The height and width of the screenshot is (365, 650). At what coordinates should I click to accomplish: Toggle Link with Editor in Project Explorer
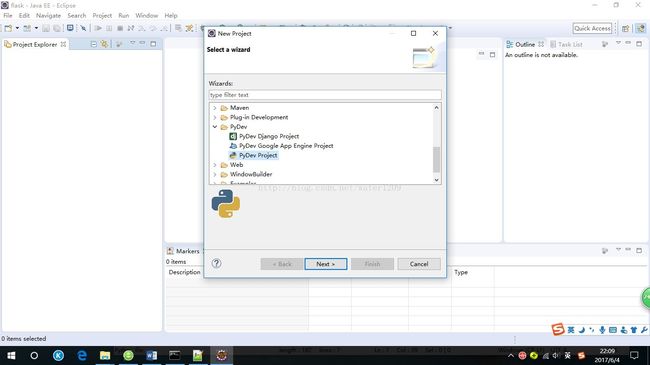tap(104, 44)
